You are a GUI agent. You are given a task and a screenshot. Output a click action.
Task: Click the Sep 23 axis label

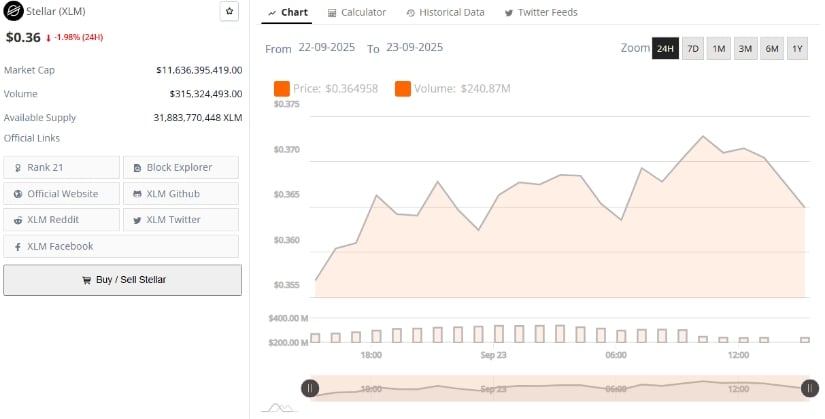[493, 355]
